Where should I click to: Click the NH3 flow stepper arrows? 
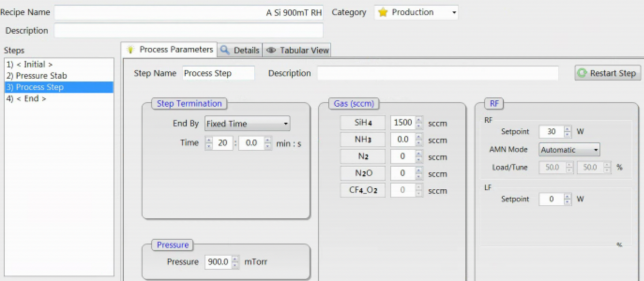[419, 140]
